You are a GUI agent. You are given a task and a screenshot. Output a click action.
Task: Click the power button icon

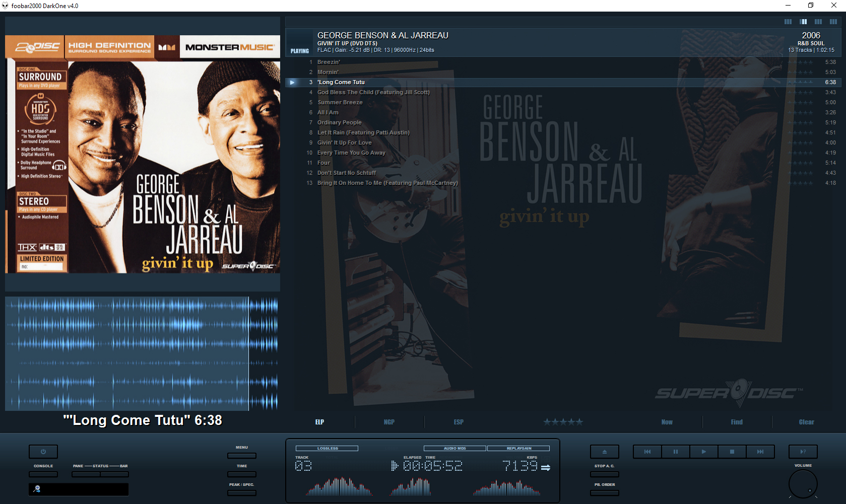43,452
